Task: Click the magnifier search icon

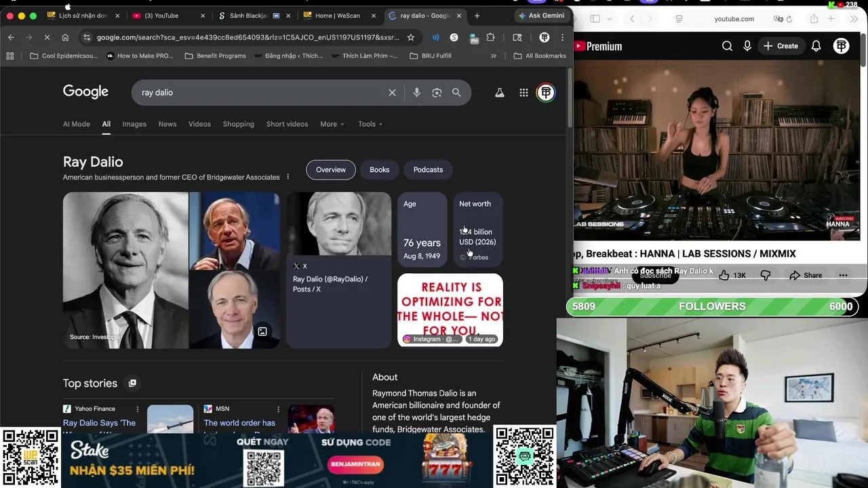Action: pos(456,92)
